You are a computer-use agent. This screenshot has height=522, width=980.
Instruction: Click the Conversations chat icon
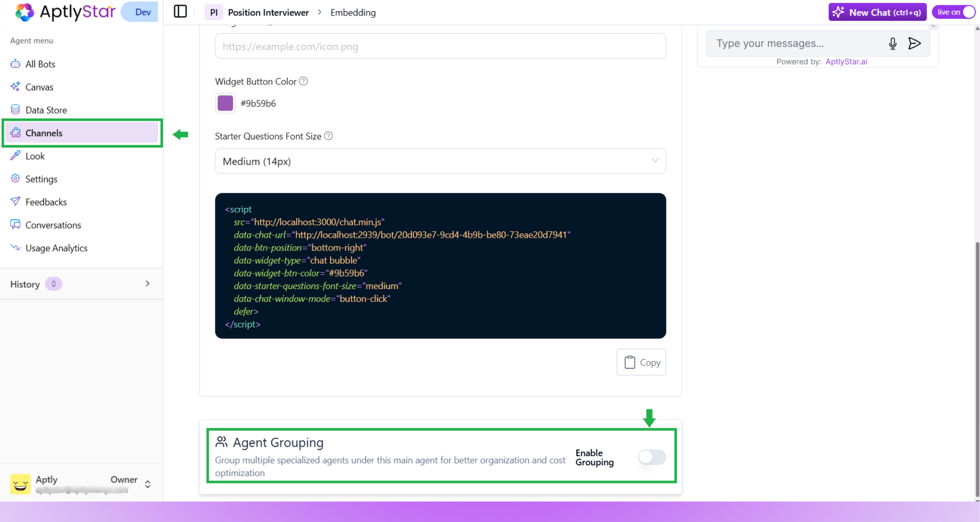pos(16,225)
